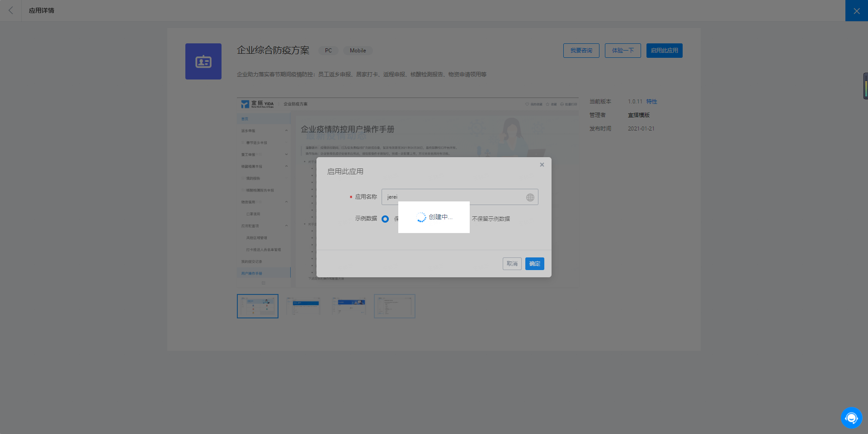Go back using the arrow beside 应用详情
Image resolution: width=868 pixels, height=434 pixels.
point(11,10)
